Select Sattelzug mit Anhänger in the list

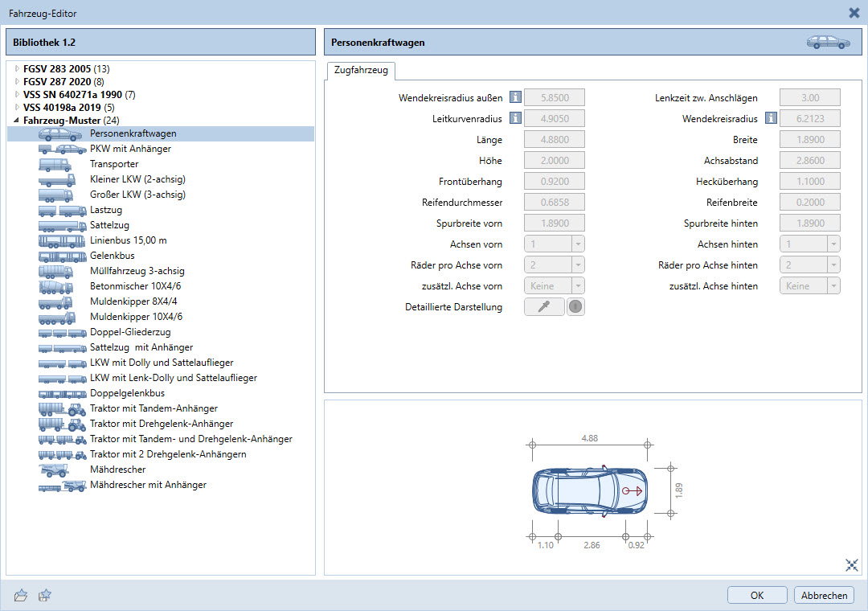point(141,347)
